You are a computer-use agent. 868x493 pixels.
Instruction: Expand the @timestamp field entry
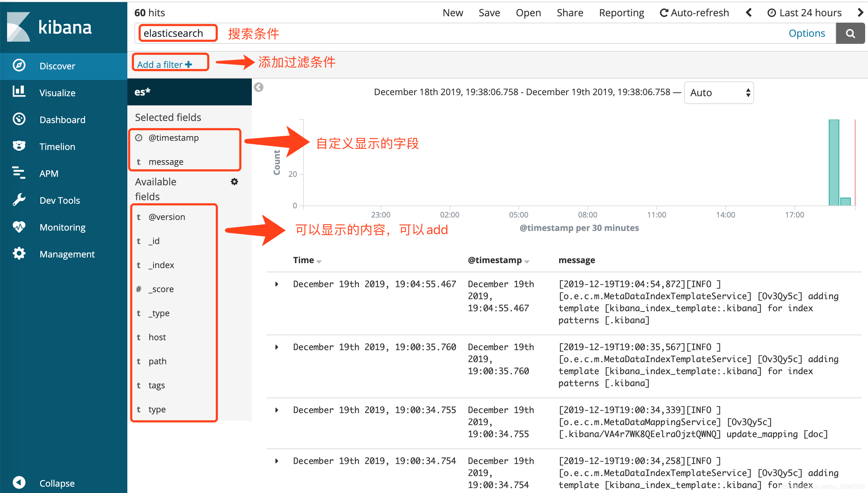173,138
